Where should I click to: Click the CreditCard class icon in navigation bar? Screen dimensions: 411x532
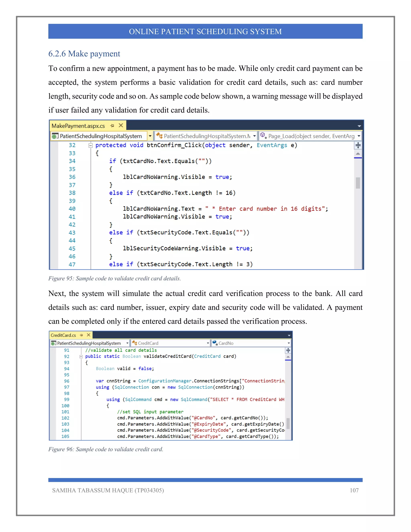click(x=134, y=343)
